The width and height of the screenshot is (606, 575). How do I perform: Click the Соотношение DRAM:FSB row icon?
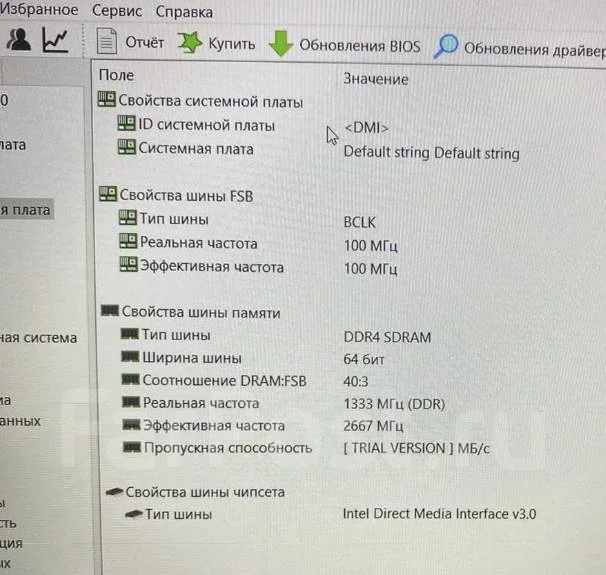pos(130,379)
